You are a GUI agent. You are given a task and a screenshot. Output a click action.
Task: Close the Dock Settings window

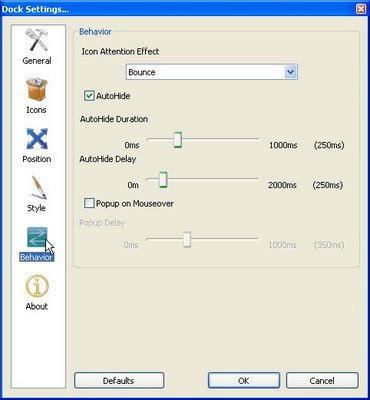361,9
